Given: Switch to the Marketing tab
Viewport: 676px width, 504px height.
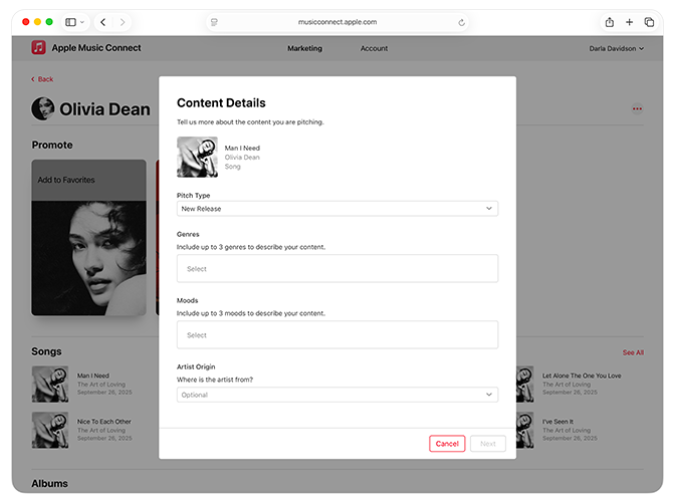Looking at the screenshot, I should tap(305, 48).
